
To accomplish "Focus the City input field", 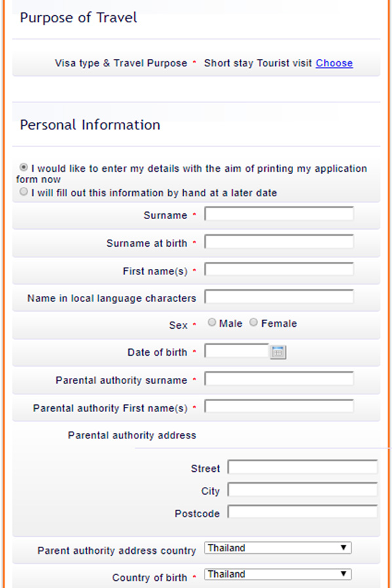I will (303, 490).
